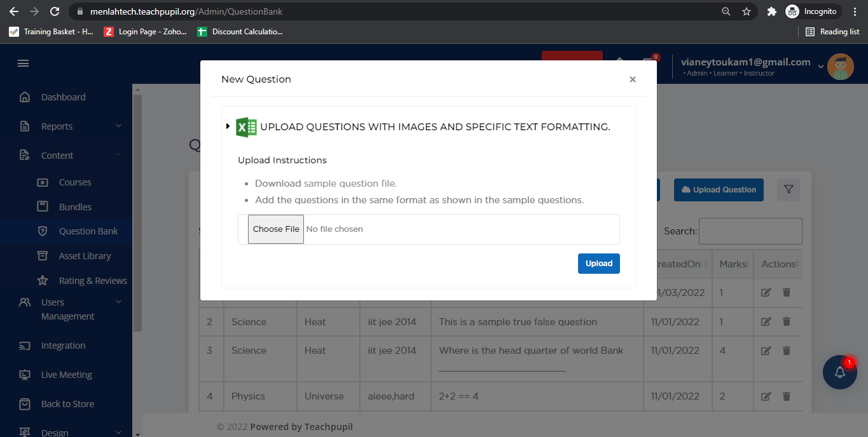Delete question row 2 with trash icon
The height and width of the screenshot is (437, 868).
(x=787, y=322)
